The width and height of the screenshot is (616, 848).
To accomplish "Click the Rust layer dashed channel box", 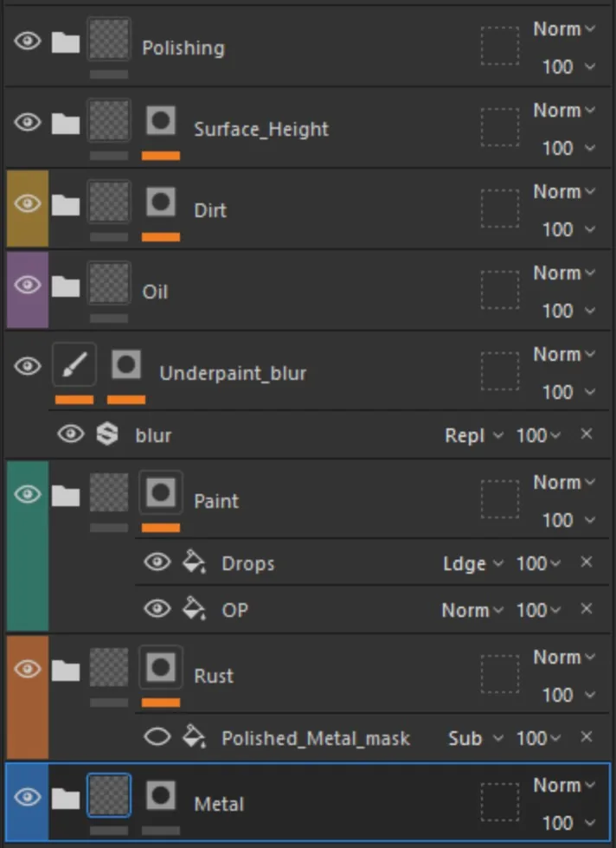I will pos(500,674).
